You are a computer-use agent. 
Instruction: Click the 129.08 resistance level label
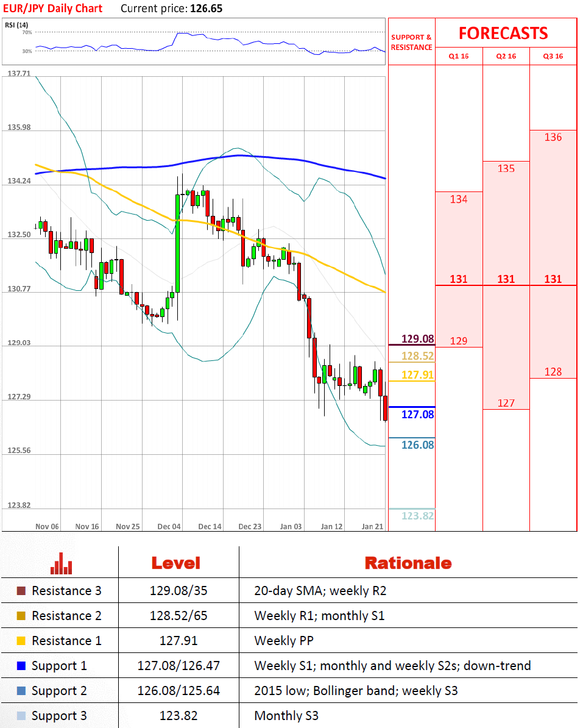pyautogui.click(x=417, y=339)
